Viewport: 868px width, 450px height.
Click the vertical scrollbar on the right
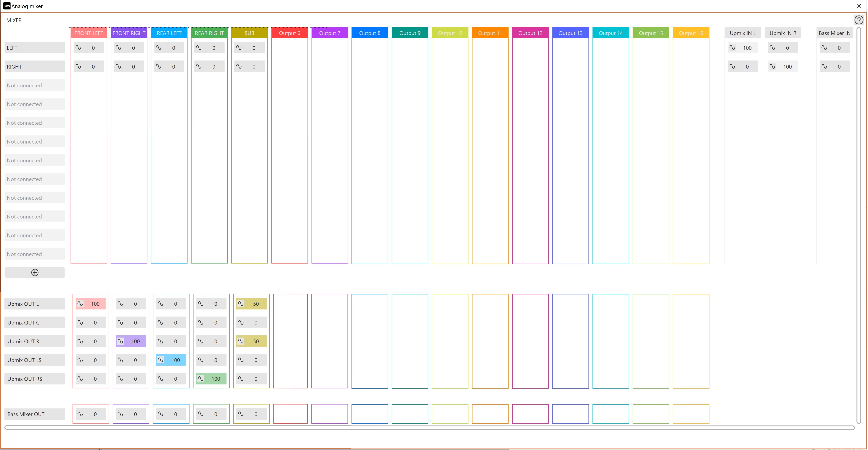click(859, 225)
